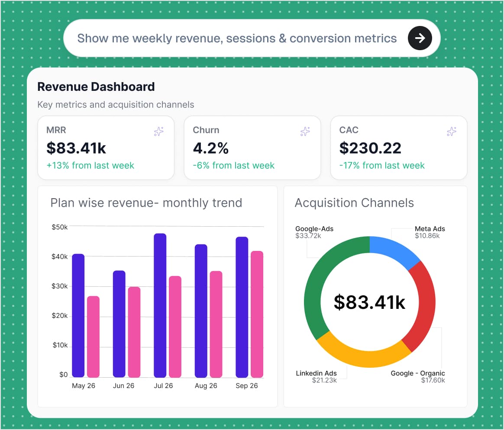Viewport: 504px width, 430px height.
Task: Click the $30k y-axis label
Action: [x=60, y=286]
